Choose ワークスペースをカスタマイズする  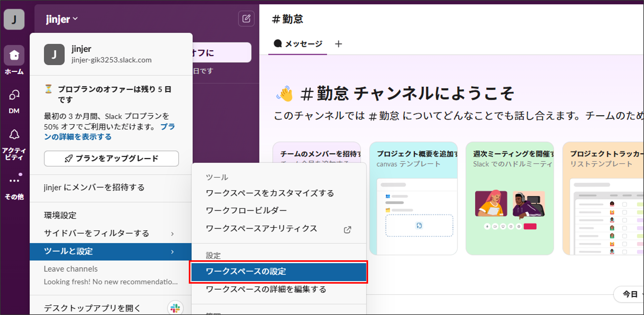click(x=279, y=193)
